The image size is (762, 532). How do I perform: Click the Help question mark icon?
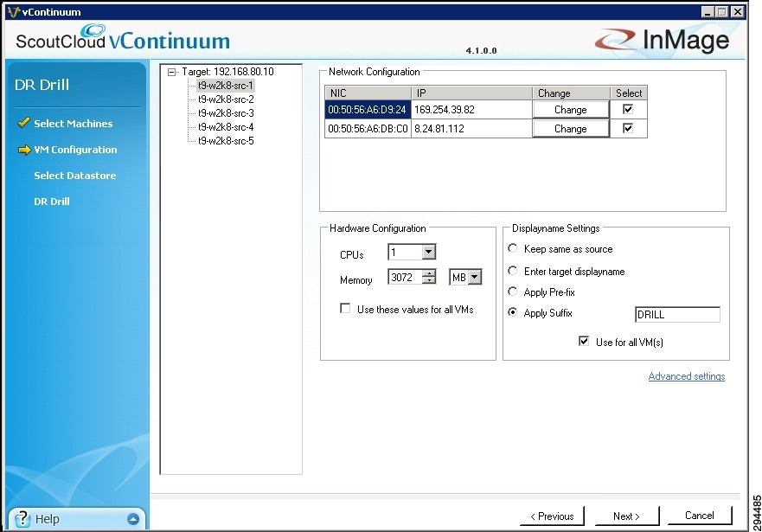[22, 519]
